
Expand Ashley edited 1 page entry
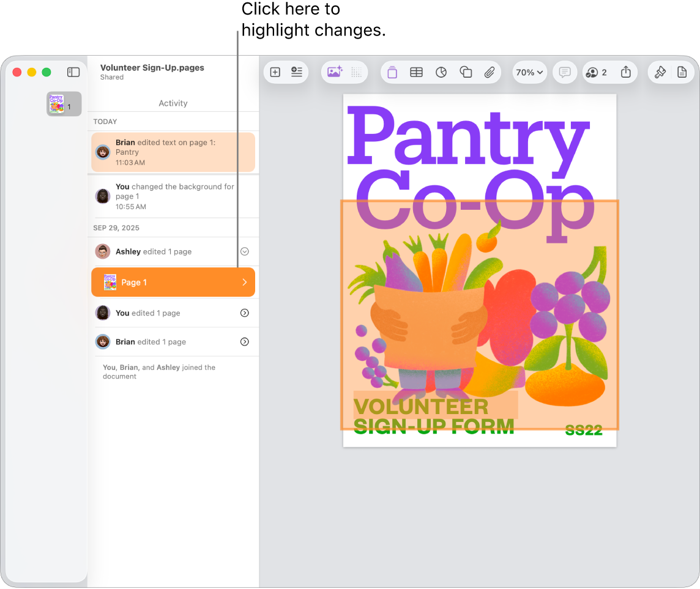244,251
